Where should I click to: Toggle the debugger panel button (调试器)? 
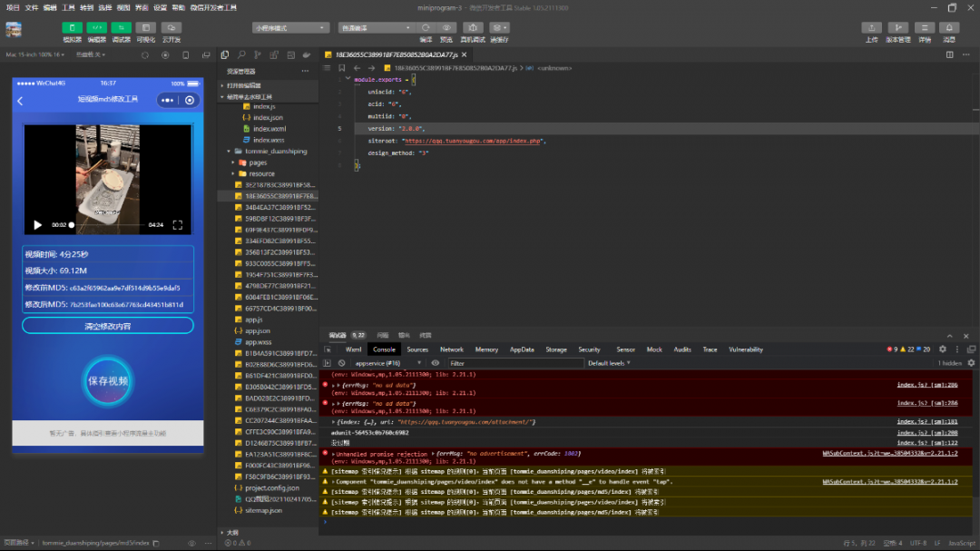click(x=121, y=27)
